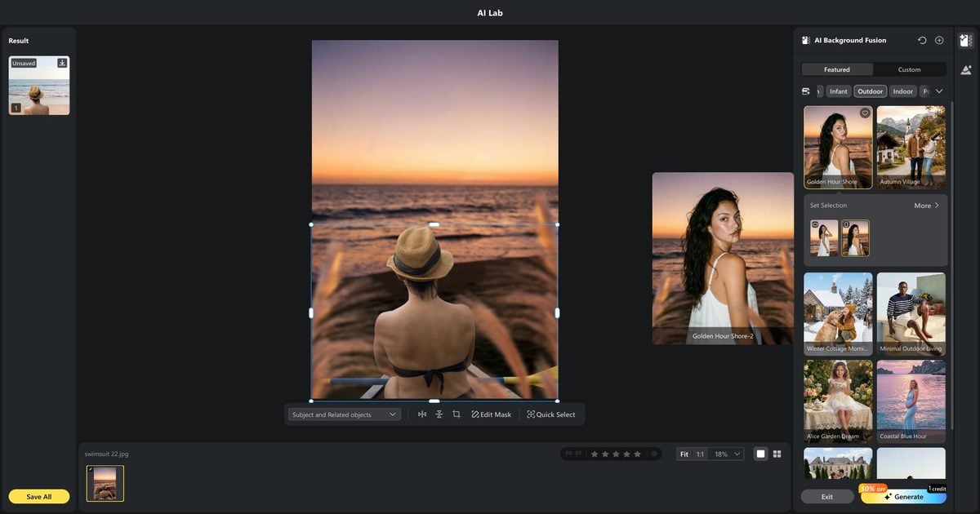Click the plus icon in the panel header

939,40
